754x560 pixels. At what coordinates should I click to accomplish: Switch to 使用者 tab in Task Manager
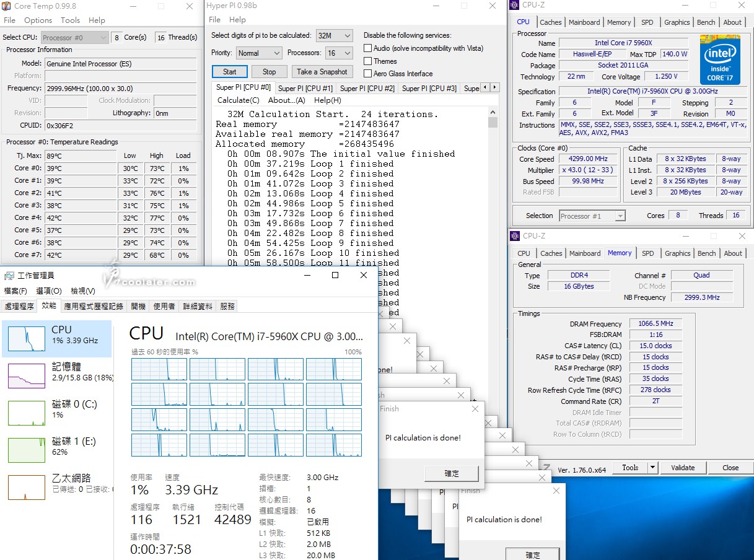[x=164, y=306]
